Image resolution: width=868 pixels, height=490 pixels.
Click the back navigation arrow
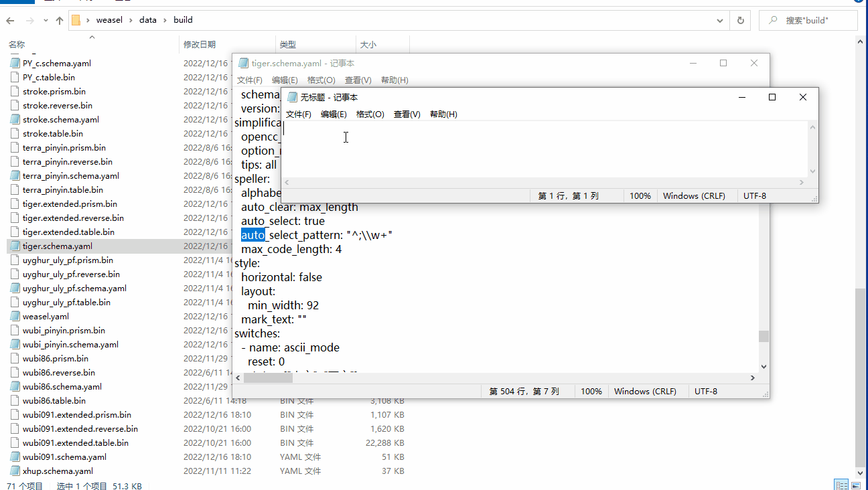coord(11,20)
